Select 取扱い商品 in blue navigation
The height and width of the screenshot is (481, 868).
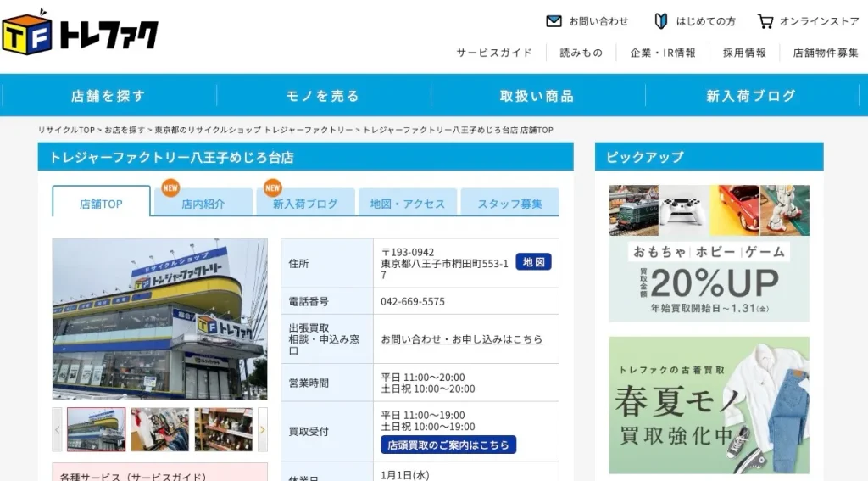click(x=537, y=96)
